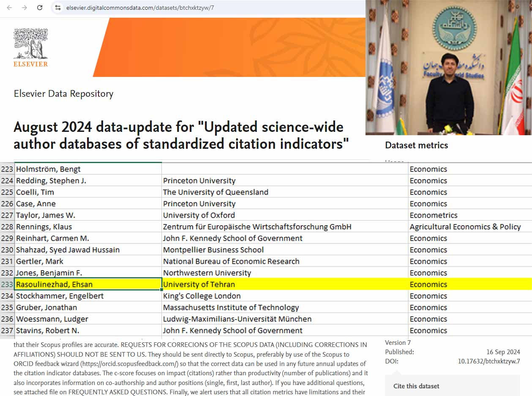Select Princeton University in row 224

click(285, 180)
